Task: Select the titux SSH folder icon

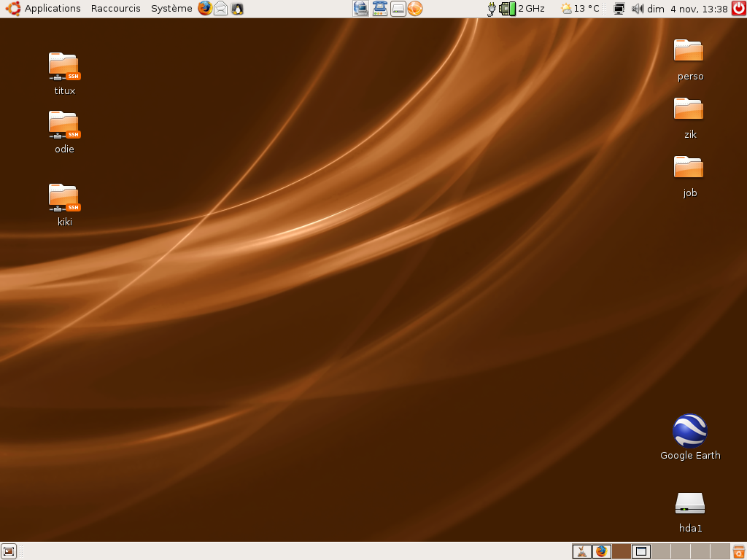Action: point(64,74)
